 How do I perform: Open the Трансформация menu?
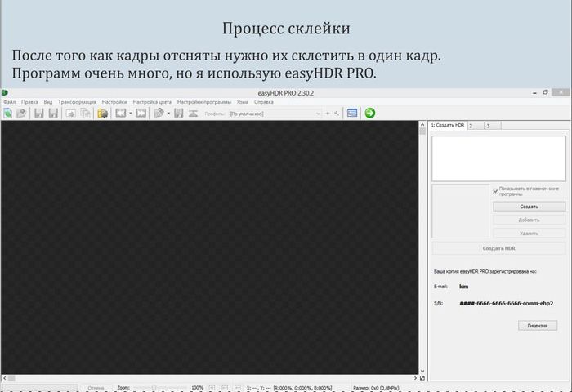77,102
